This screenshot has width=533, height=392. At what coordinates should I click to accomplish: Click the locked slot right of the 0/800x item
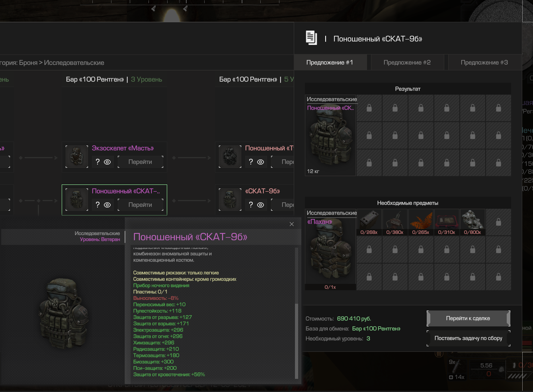pyautogui.click(x=498, y=222)
